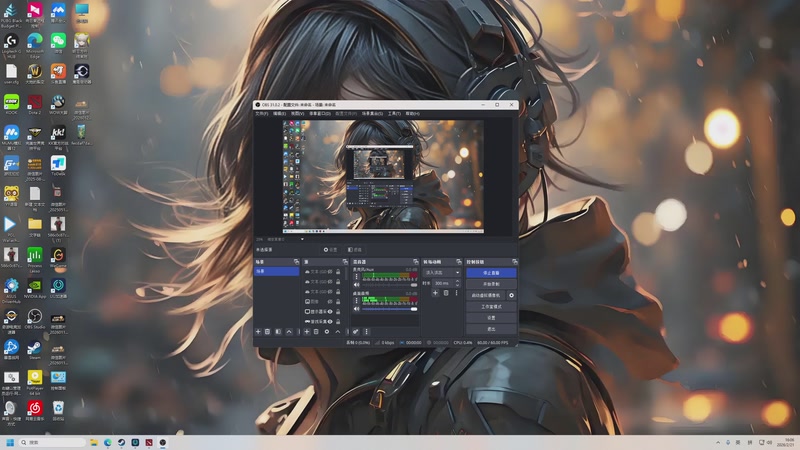Image resolution: width=800 pixels, height=450 pixels.
Task: Mute the Mic/Aux speaker icon in mixer
Action: (x=356, y=285)
